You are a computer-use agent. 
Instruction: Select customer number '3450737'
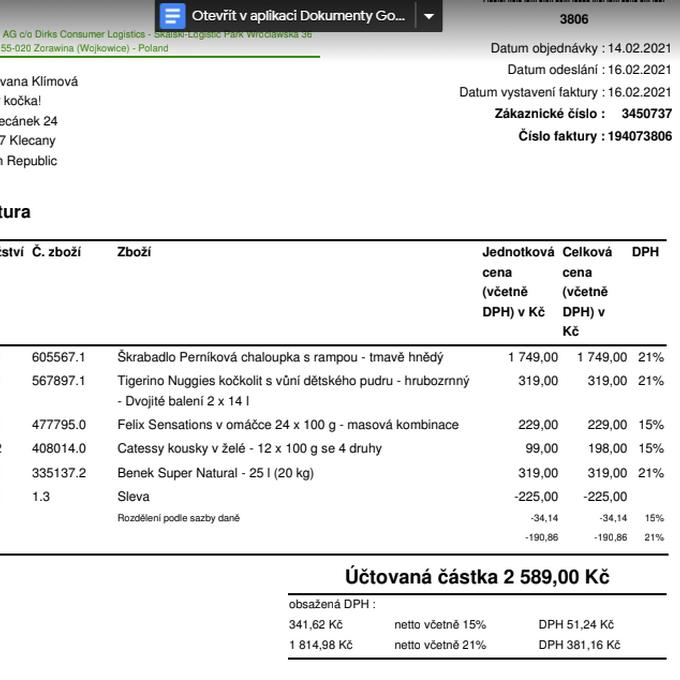pyautogui.click(x=647, y=114)
